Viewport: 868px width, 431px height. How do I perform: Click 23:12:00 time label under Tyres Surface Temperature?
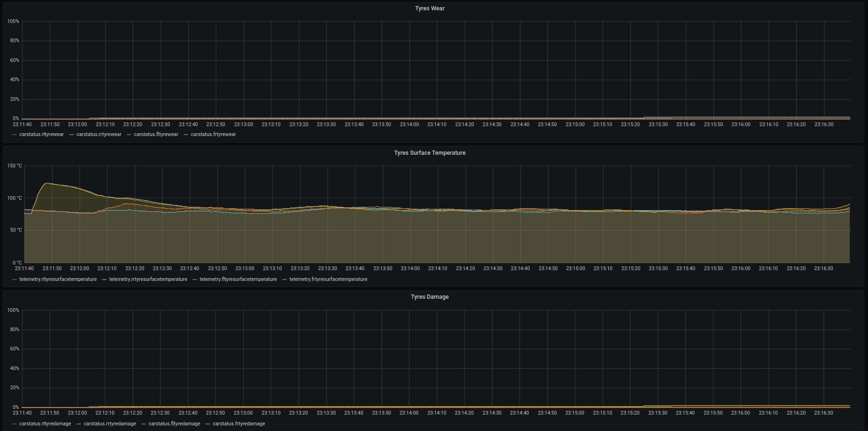[80, 269]
